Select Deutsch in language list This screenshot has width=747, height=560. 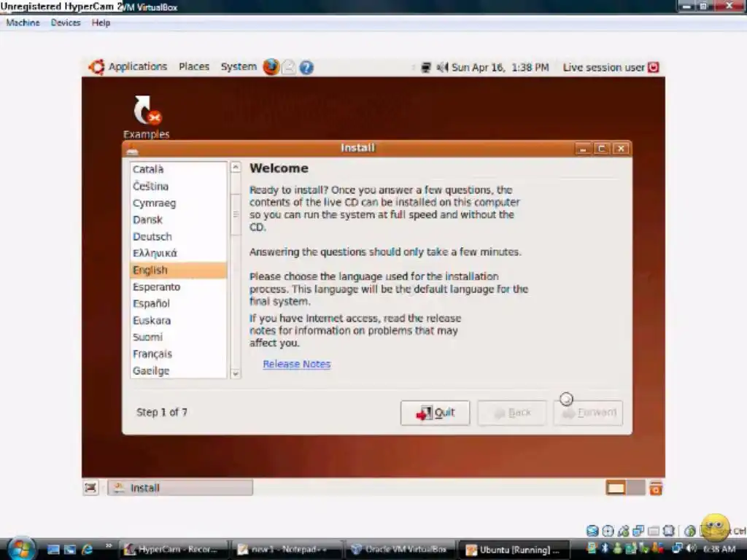point(179,237)
